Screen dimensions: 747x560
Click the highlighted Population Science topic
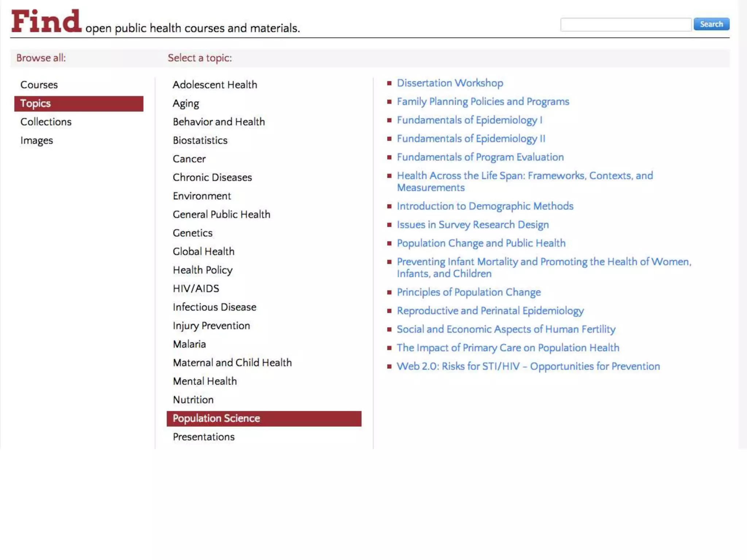click(x=263, y=419)
